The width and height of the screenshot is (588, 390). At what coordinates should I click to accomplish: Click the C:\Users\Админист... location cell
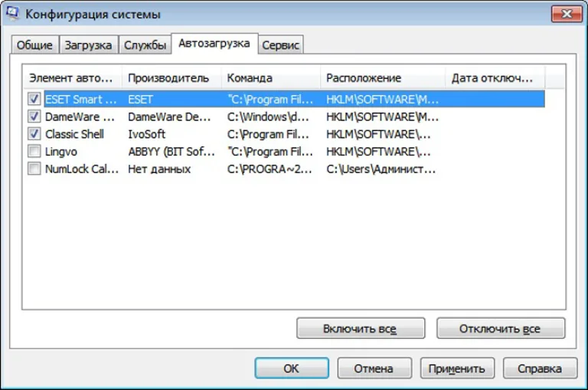381,169
